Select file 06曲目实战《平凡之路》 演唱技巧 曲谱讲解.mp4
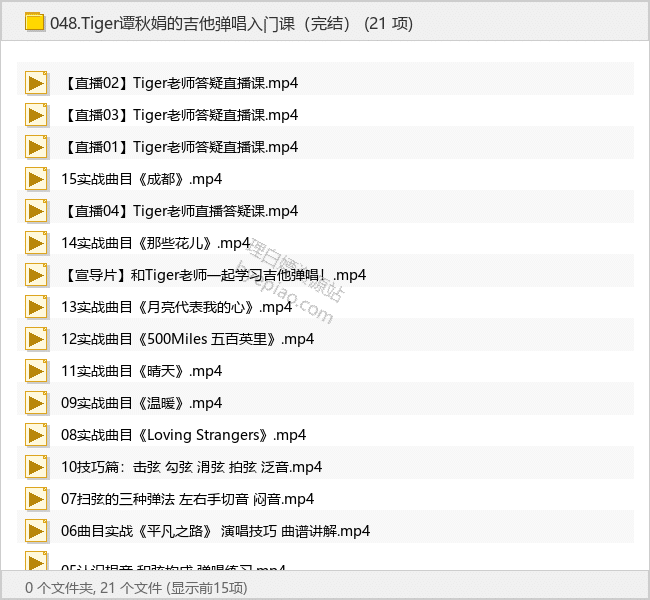 pyautogui.click(x=216, y=531)
